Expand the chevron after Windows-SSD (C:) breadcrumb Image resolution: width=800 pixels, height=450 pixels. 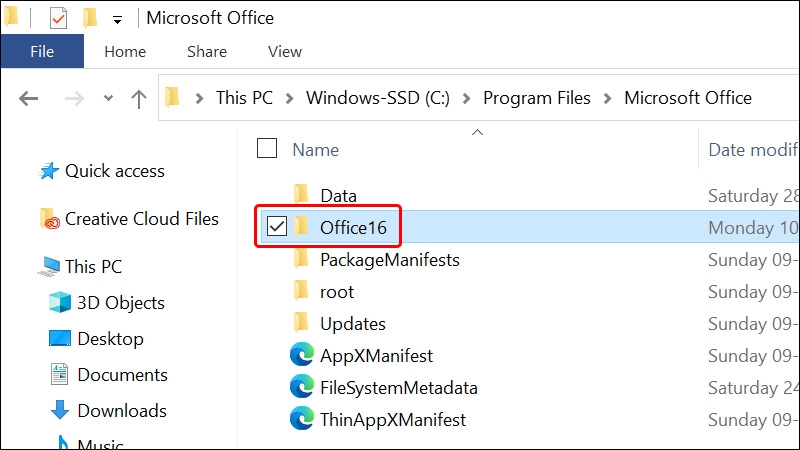point(466,98)
